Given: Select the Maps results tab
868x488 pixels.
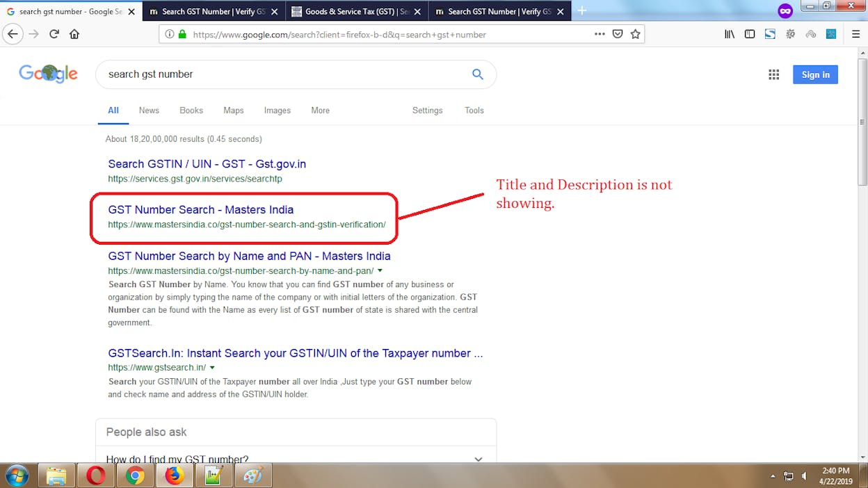Looking at the screenshot, I should (234, 111).
